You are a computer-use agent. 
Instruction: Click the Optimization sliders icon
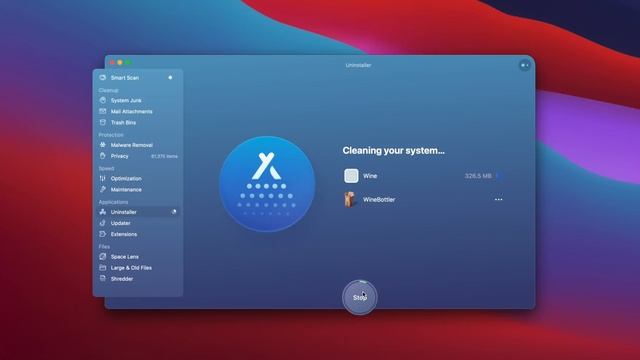tap(103, 178)
